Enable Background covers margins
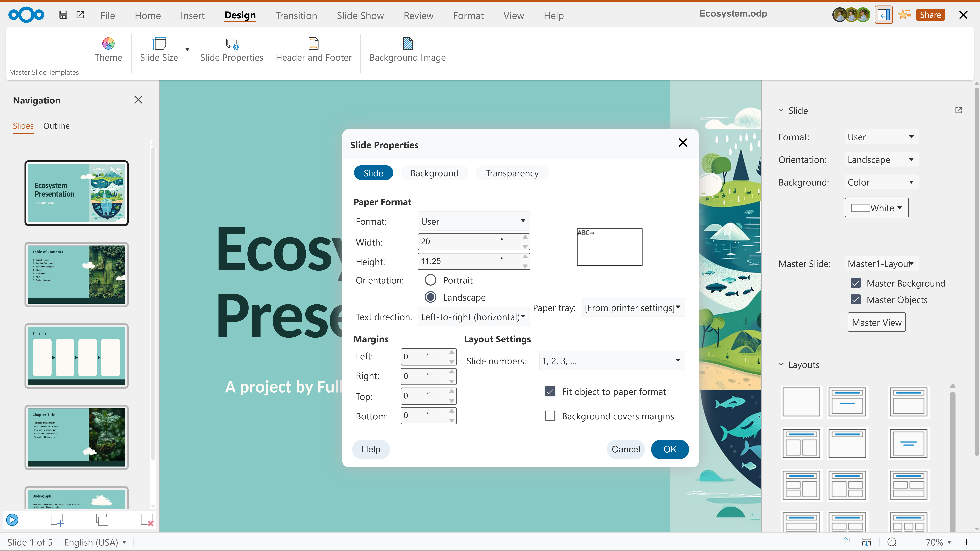The height and width of the screenshot is (551, 980). [x=550, y=416]
